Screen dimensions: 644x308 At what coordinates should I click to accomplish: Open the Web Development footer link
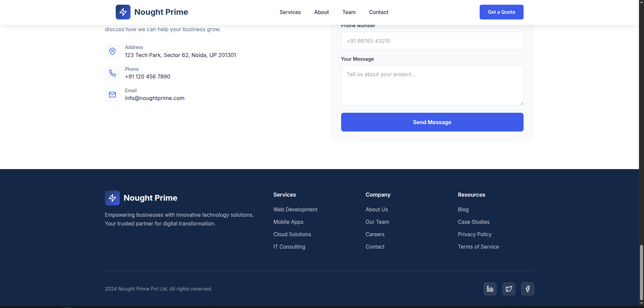tap(295, 209)
